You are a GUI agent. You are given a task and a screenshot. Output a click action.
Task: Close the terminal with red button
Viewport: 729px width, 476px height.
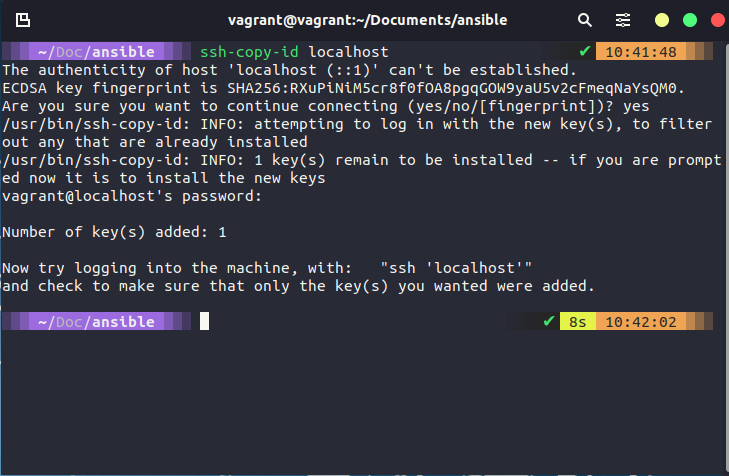coord(715,19)
